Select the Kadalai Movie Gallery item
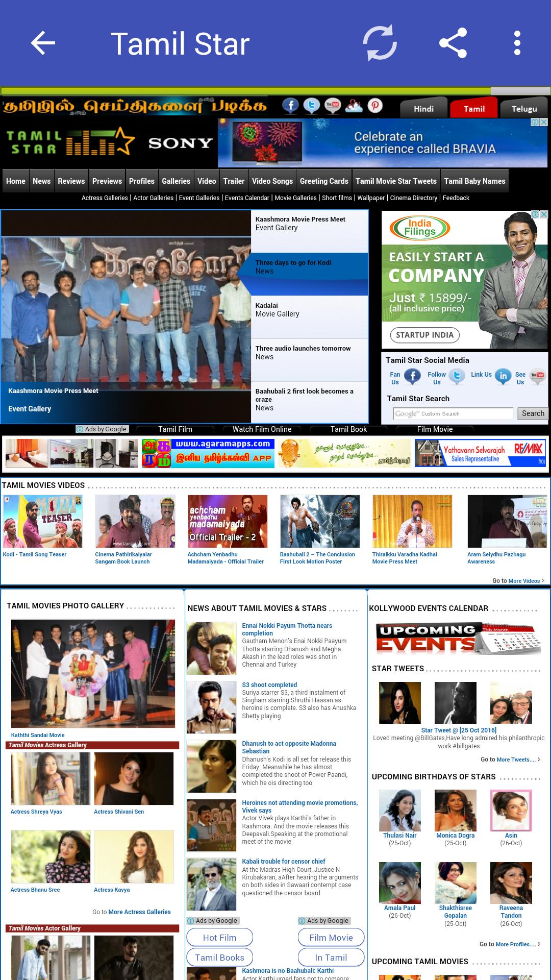 309,317
